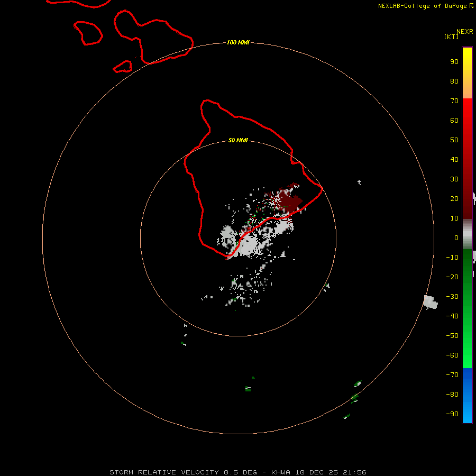
Task: Click the 0 knot scale value
Action: coord(456,237)
